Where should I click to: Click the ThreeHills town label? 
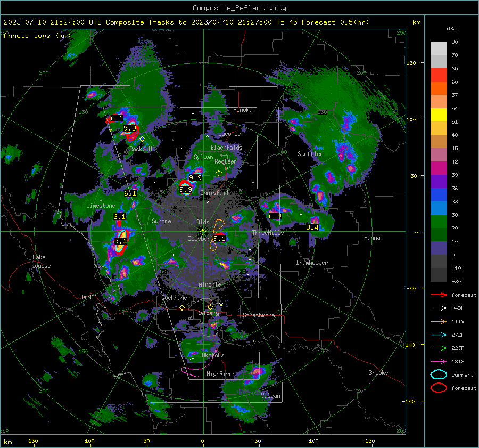click(x=268, y=233)
